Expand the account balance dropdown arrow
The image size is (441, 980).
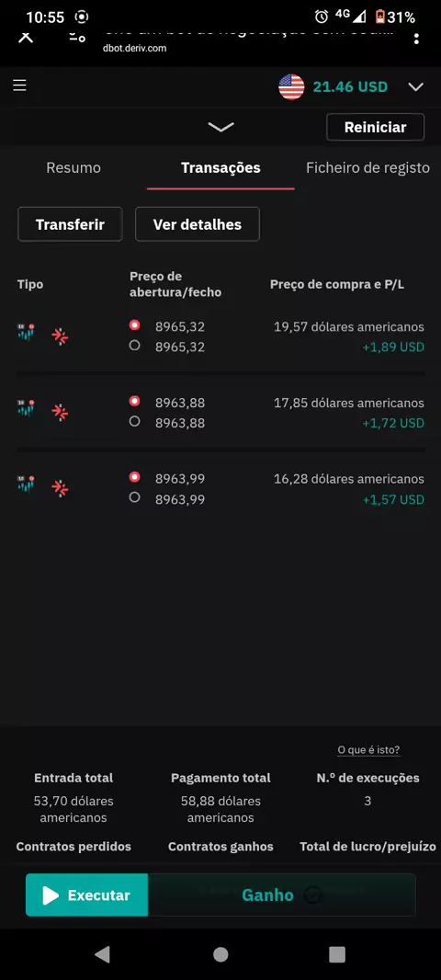point(416,86)
